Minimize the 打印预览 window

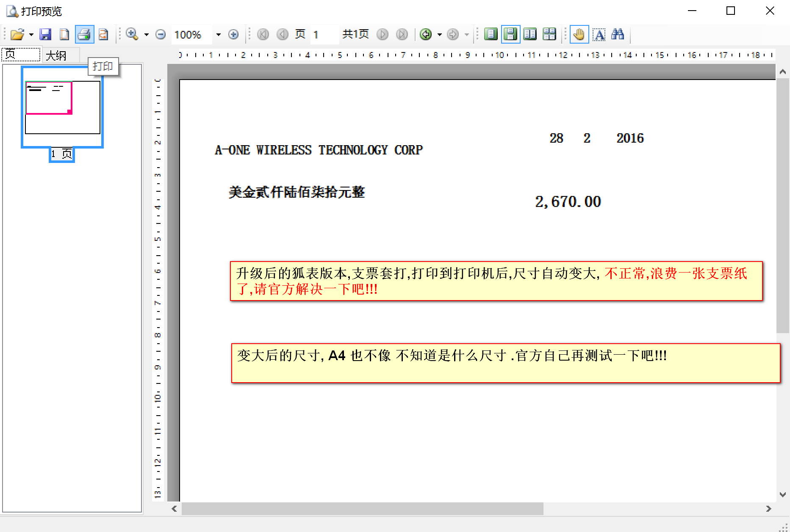692,11
